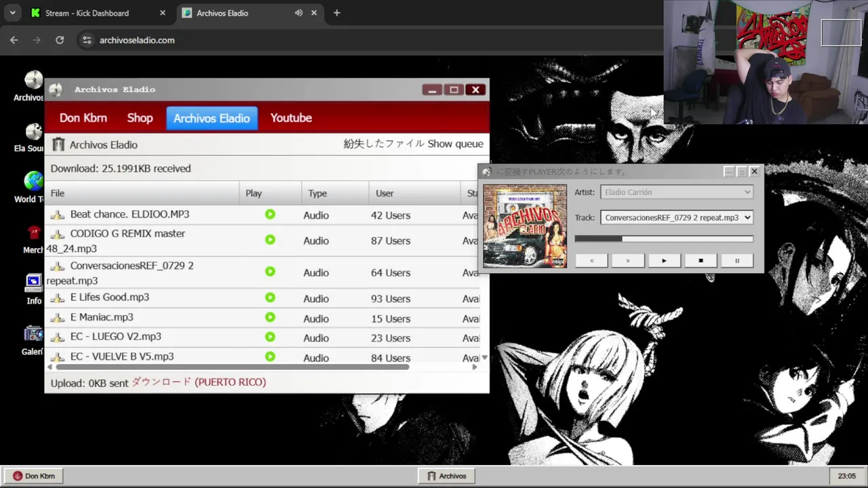Reload the archivoseladio.com page
This screenshot has width=868, height=488.
(x=60, y=40)
